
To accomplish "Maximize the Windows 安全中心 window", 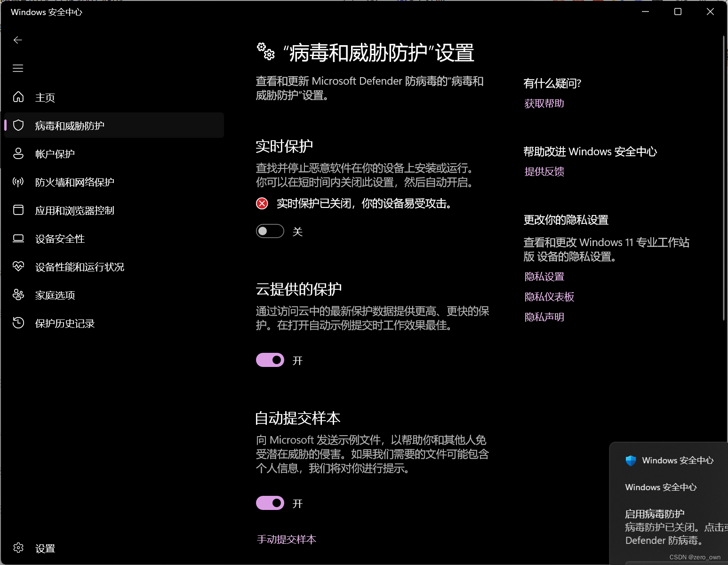I will [678, 12].
